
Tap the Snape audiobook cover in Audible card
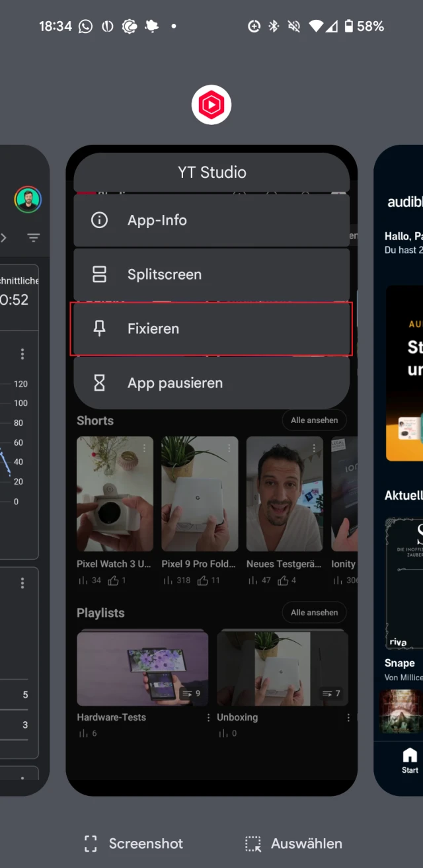point(404,584)
